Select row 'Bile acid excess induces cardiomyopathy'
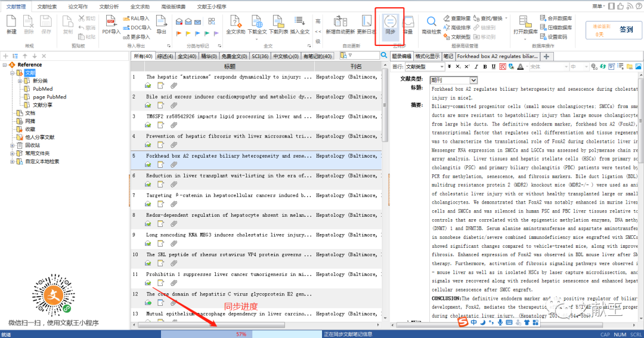The image size is (644, 338). click(x=256, y=101)
